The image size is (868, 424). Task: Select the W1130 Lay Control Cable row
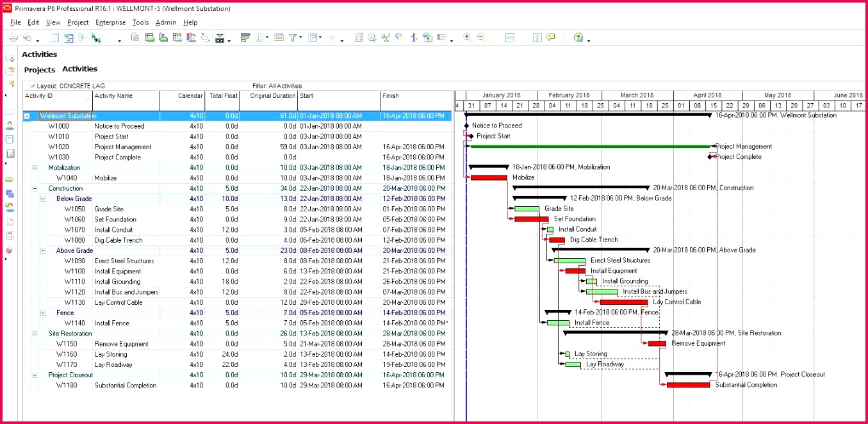(119, 302)
